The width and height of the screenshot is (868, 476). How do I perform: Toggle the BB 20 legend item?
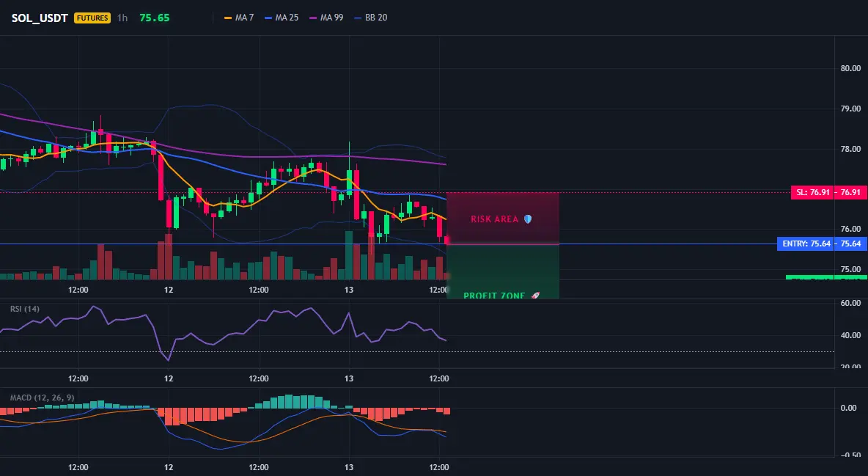point(371,18)
